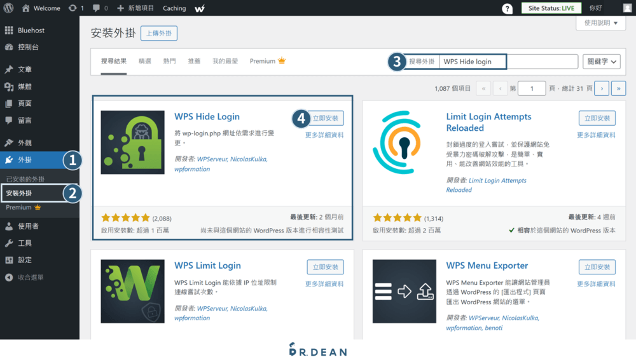Click the WPS Hide Login star rating

click(x=126, y=218)
